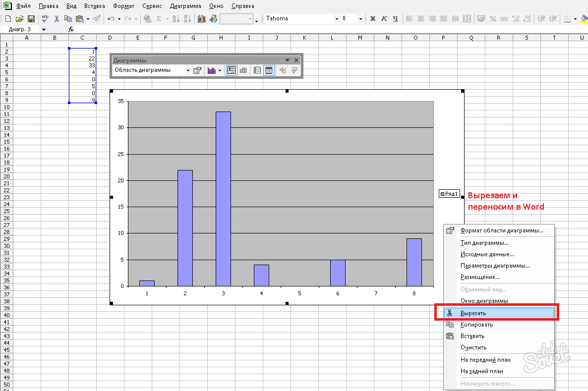Expand the font size 8 dropdown
Image resolution: width=588 pixels, height=391 pixels.
[360, 19]
